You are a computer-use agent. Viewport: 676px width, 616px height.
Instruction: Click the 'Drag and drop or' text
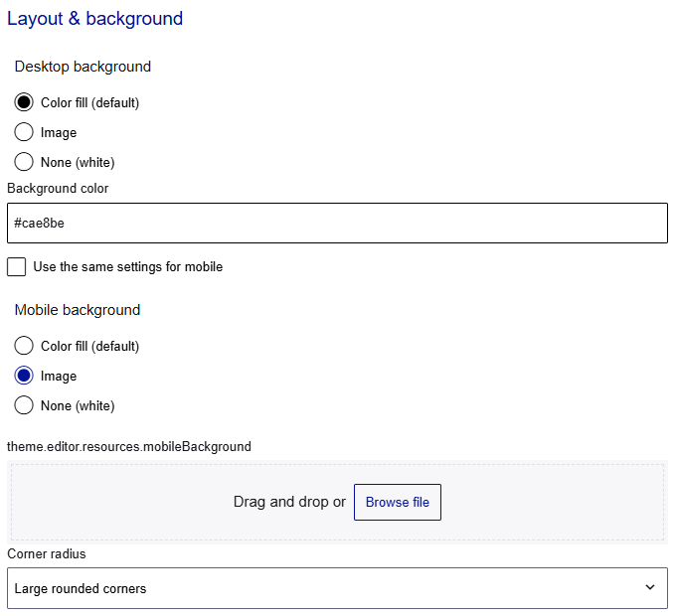tap(289, 502)
